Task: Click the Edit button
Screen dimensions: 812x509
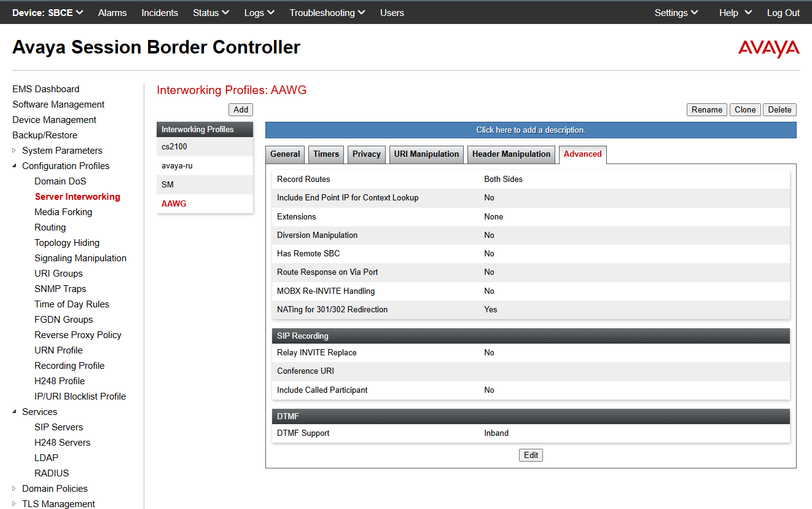Action: point(531,455)
